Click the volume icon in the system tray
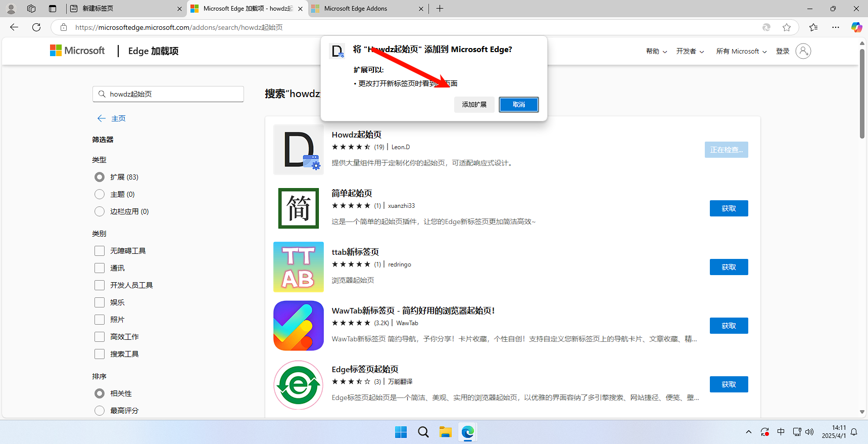 809,432
